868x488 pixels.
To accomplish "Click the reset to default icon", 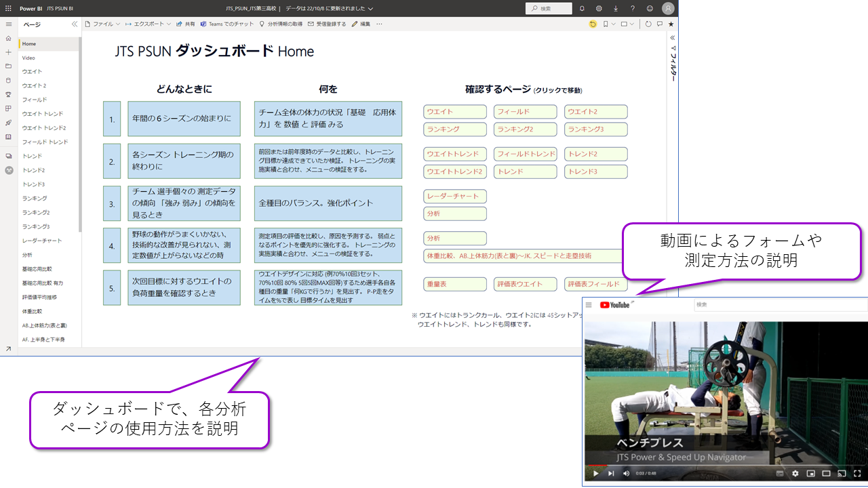I will click(x=593, y=24).
